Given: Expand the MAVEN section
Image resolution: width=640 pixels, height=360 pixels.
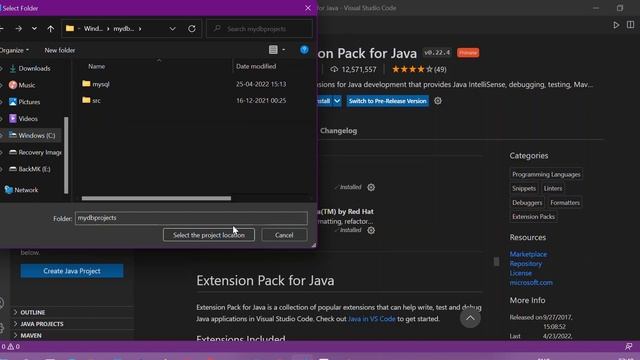Looking at the screenshot, I should click(31, 335).
